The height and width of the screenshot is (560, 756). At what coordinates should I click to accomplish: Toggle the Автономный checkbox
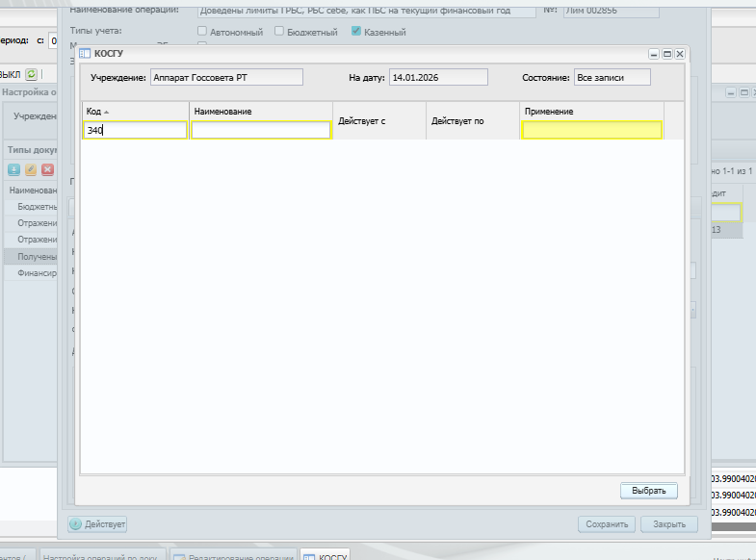pyautogui.click(x=202, y=32)
